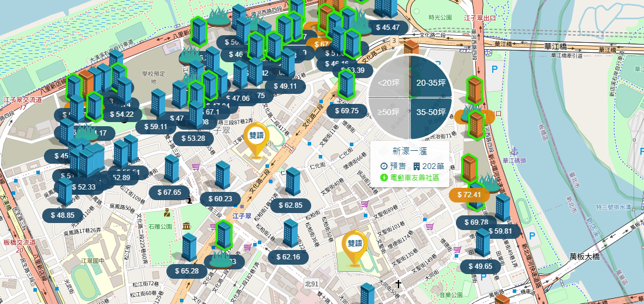Choose the 35-50坪 pie segment
Screen dimensions: 644x304
(431, 119)
